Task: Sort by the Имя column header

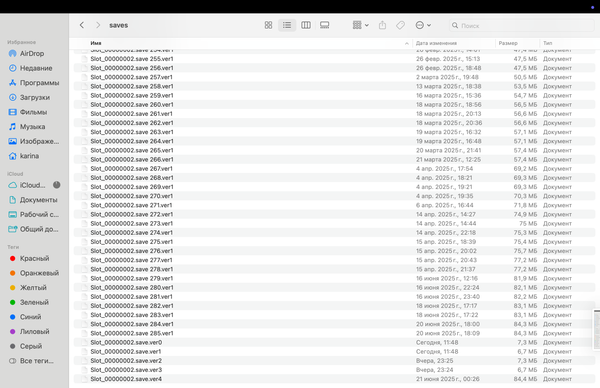Action: click(x=96, y=43)
